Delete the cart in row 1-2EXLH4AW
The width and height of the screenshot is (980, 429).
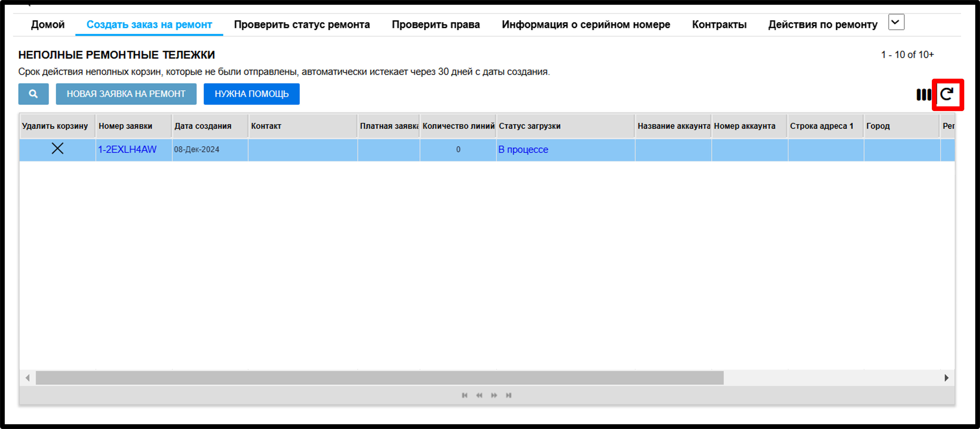coord(57,149)
